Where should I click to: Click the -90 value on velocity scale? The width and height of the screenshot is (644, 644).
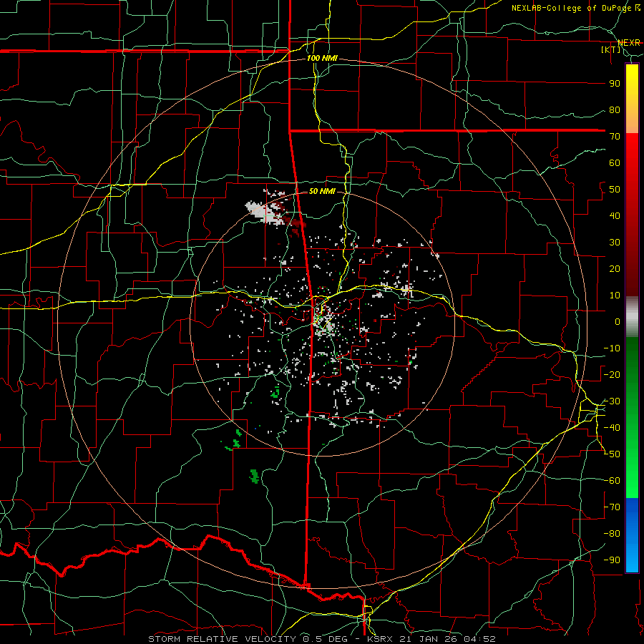pyautogui.click(x=612, y=560)
